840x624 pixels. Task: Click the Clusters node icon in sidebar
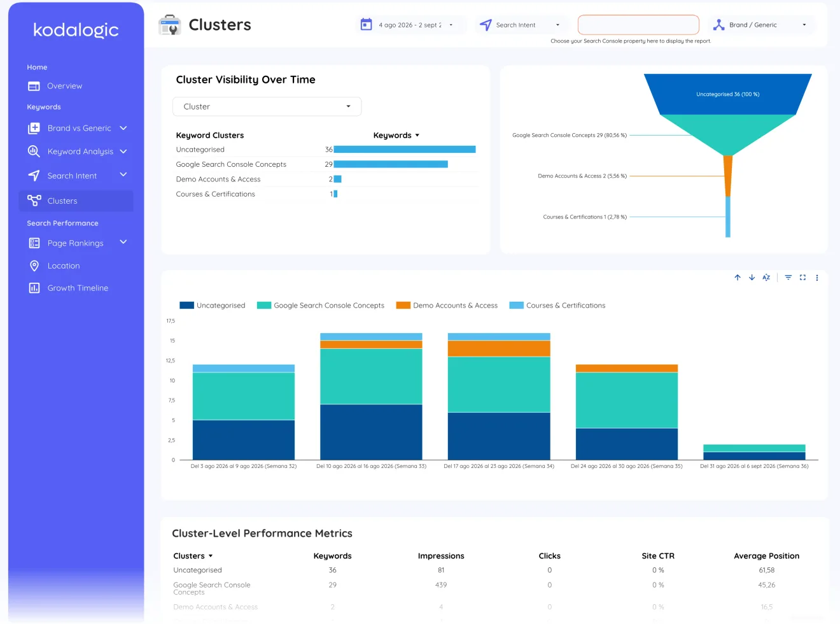tap(34, 201)
